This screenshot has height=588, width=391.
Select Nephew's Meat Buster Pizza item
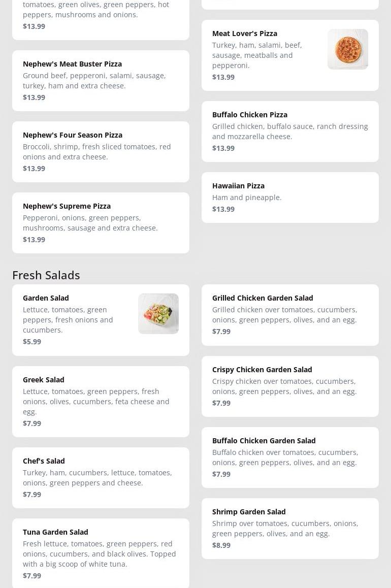(101, 81)
